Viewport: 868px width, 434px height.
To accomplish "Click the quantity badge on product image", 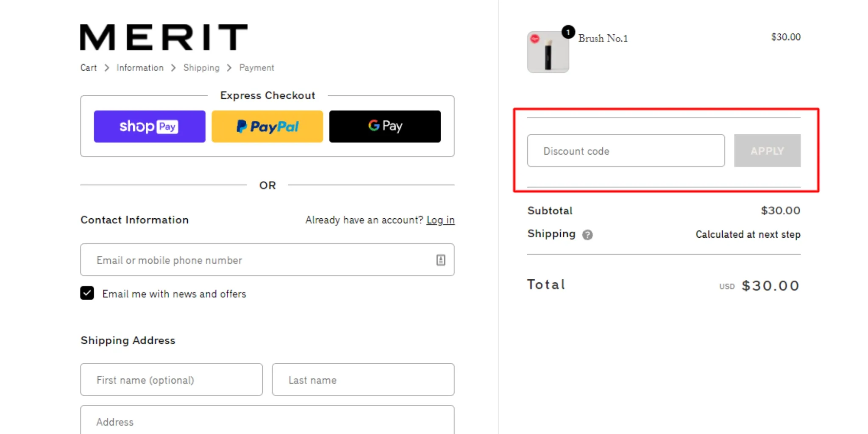I will click(x=568, y=32).
